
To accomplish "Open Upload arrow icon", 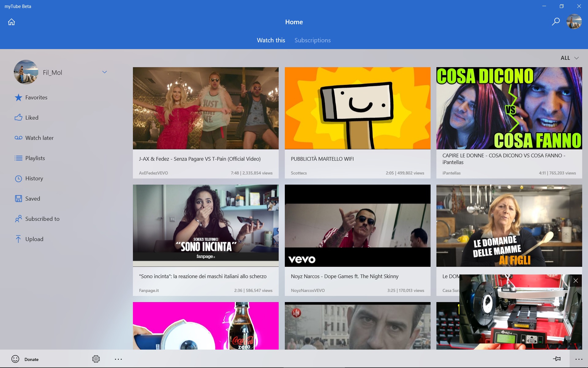I will 18,239.
